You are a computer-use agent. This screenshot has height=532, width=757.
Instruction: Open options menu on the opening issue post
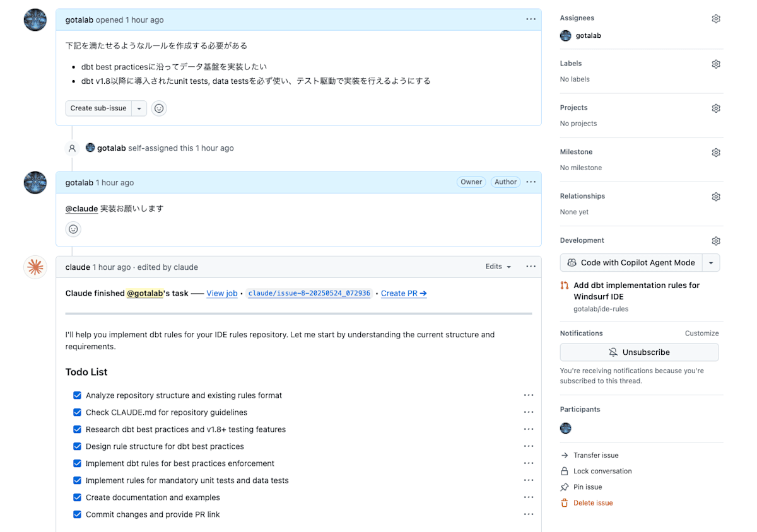531,20
